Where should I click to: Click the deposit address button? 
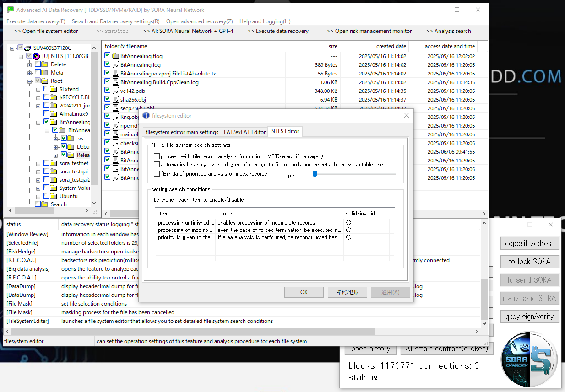[529, 243]
